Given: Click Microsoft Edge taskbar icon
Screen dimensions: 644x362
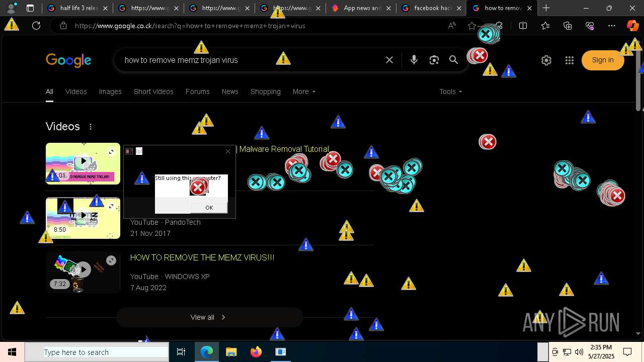Looking at the screenshot, I should [x=207, y=352].
